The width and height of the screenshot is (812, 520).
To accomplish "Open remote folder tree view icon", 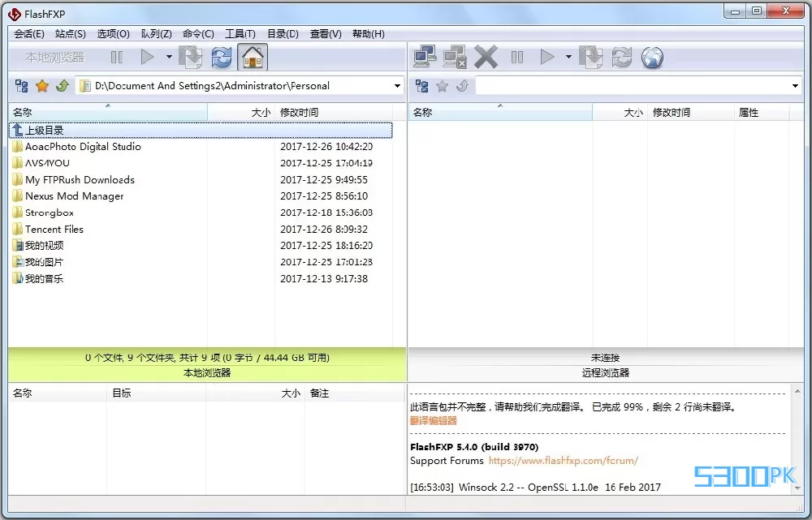I will 422,86.
